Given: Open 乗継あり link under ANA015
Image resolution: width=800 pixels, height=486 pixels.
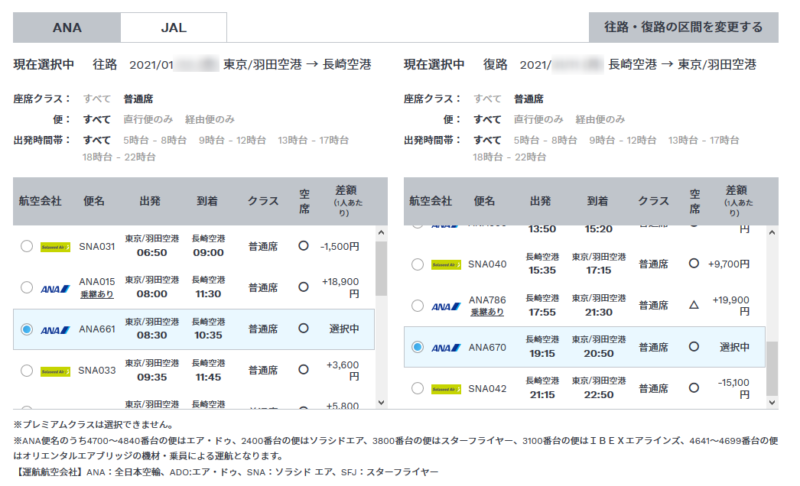Looking at the screenshot, I should (97, 294).
